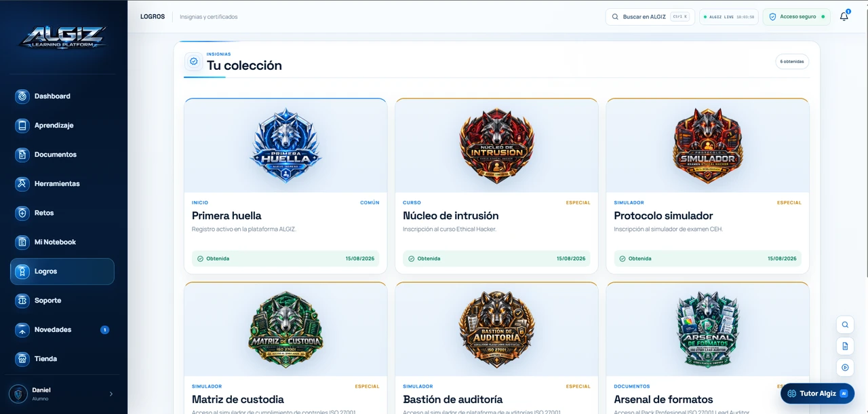Open the Arsenal de formatos badge image

pyautogui.click(x=707, y=330)
